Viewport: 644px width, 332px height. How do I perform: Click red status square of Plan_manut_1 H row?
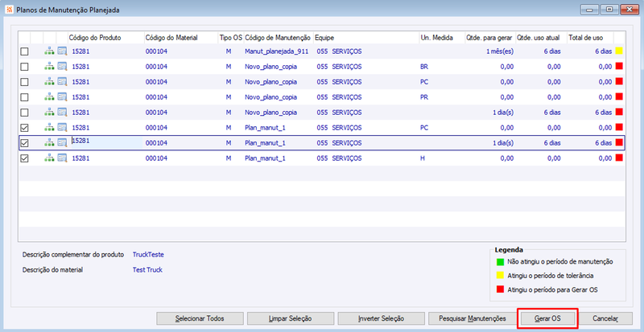coord(619,158)
